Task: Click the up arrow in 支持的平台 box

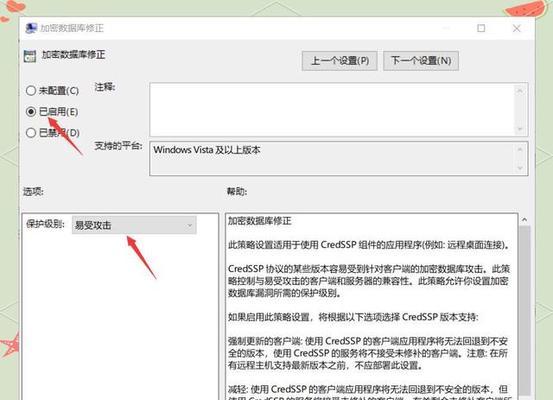Action: pos(519,149)
